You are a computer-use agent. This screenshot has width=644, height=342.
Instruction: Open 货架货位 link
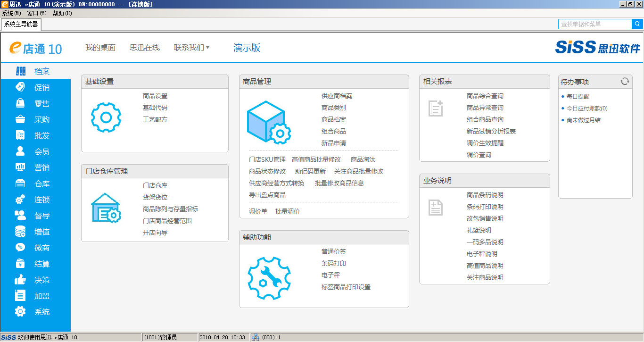tap(155, 197)
